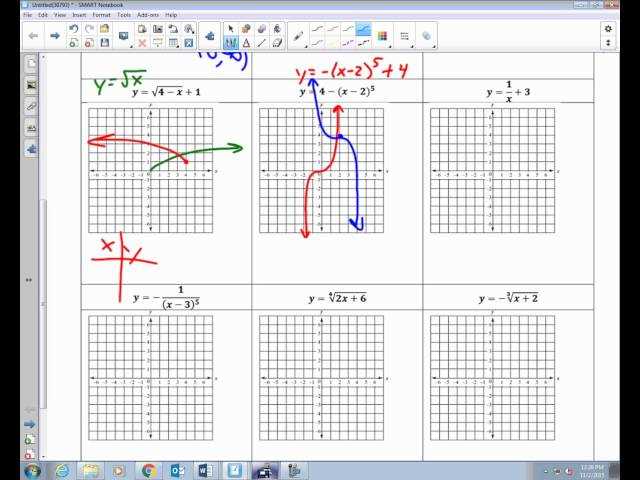The width and height of the screenshot is (640, 480).
Task: Click the page area vertical scrollbar thumb
Action: pyautogui.click(x=44, y=304)
